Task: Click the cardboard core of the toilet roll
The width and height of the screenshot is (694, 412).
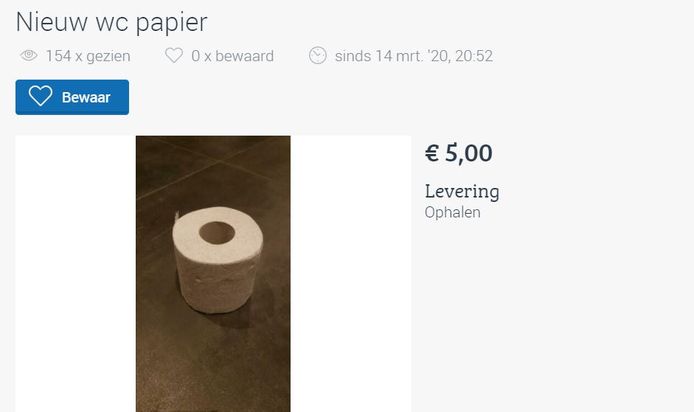Action: 217,233
